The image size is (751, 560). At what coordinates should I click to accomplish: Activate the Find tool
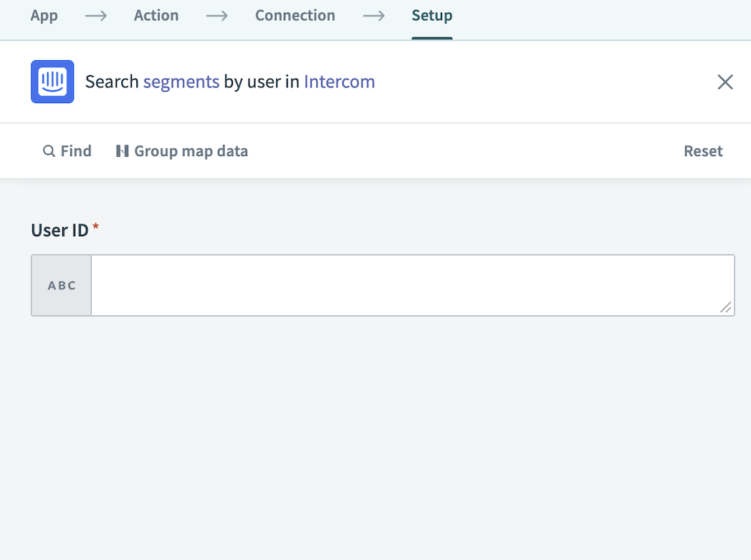click(x=67, y=150)
